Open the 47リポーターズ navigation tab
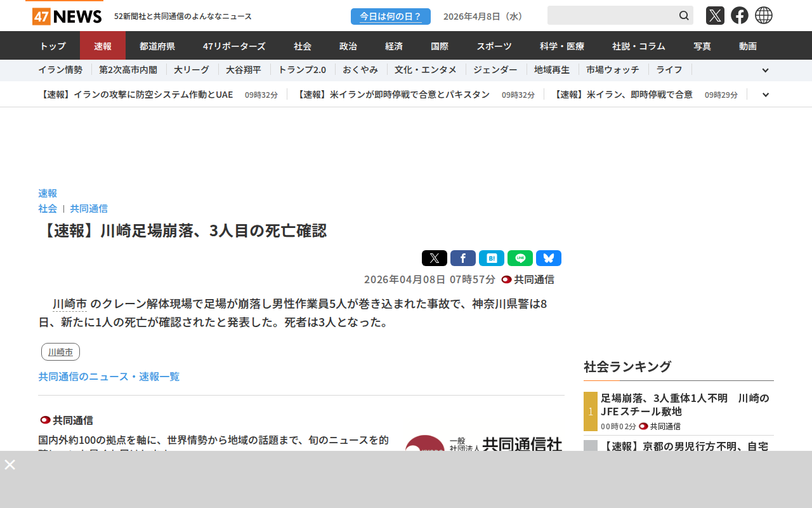 tap(234, 46)
